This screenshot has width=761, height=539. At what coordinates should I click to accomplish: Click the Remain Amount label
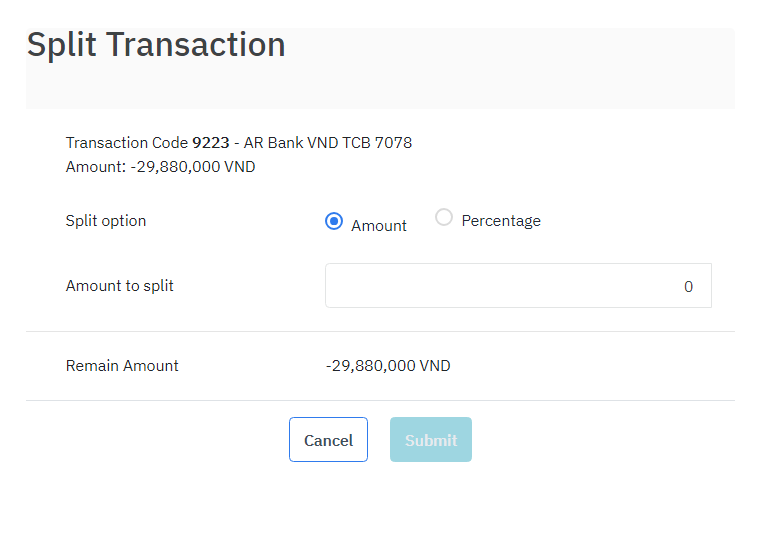coord(122,366)
